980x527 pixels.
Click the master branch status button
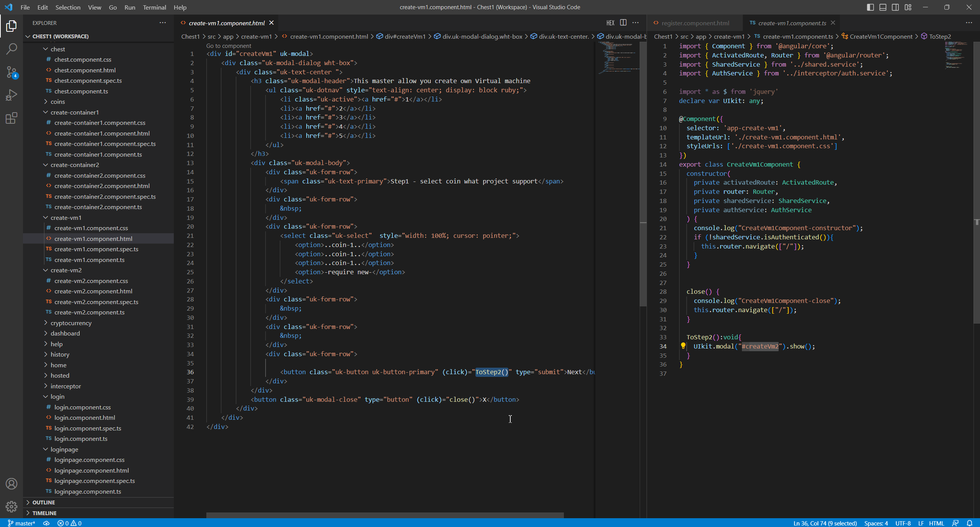[21, 523]
